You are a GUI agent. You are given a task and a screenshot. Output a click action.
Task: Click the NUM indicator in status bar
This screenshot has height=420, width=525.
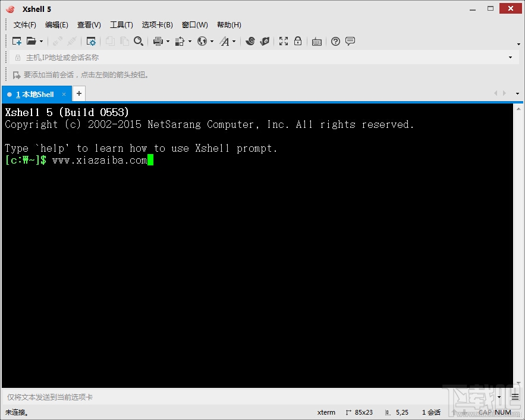(x=503, y=412)
